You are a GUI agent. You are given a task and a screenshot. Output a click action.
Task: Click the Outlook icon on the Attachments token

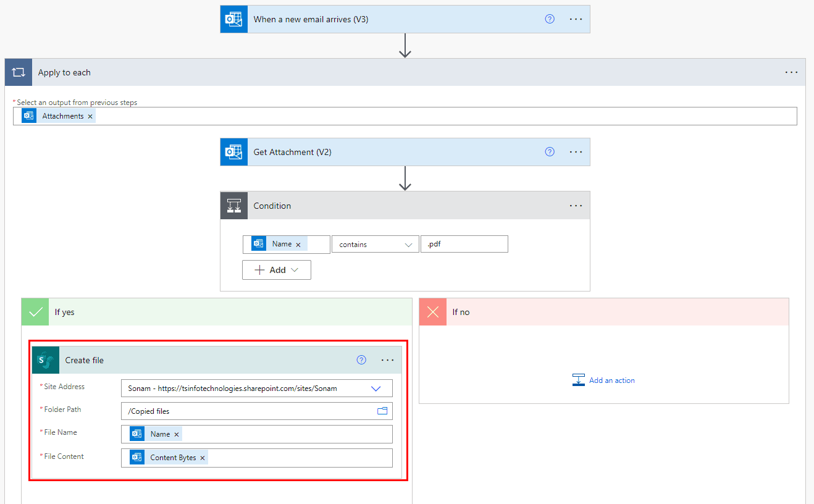pyautogui.click(x=28, y=115)
